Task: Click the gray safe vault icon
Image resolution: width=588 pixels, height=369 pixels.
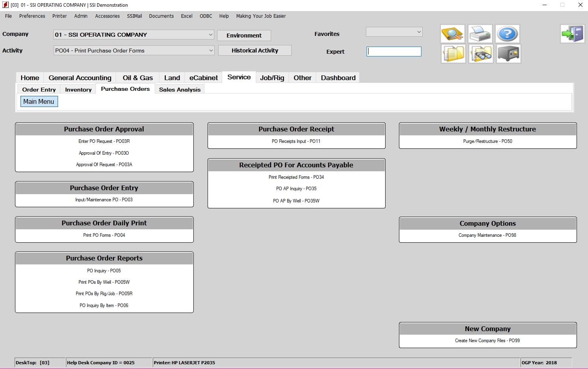Action: pyautogui.click(x=509, y=54)
